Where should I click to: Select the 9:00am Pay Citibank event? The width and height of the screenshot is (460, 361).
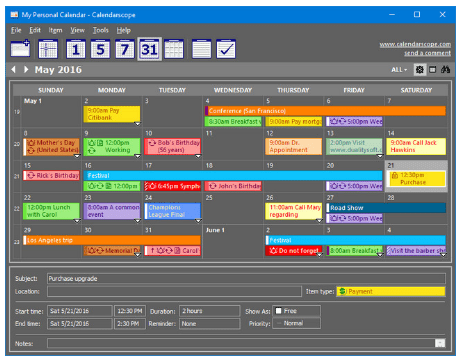112,114
